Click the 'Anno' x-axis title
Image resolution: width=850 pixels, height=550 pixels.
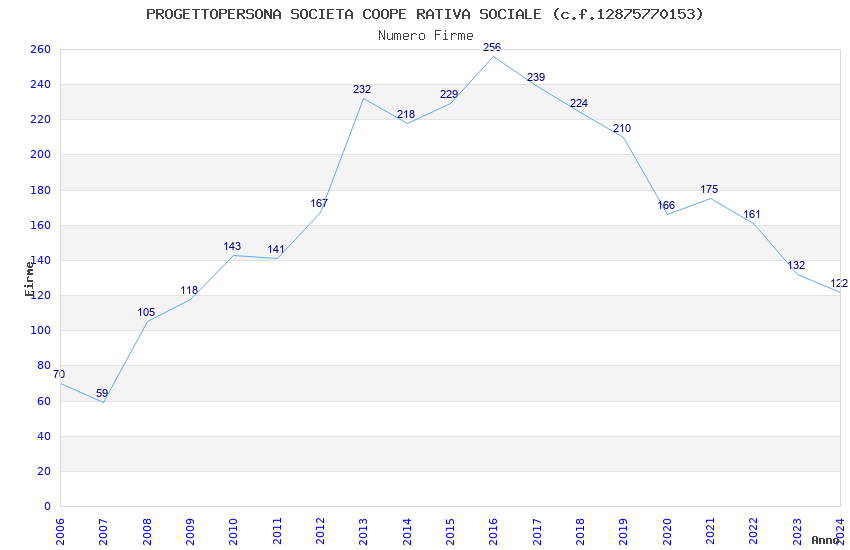(x=825, y=540)
